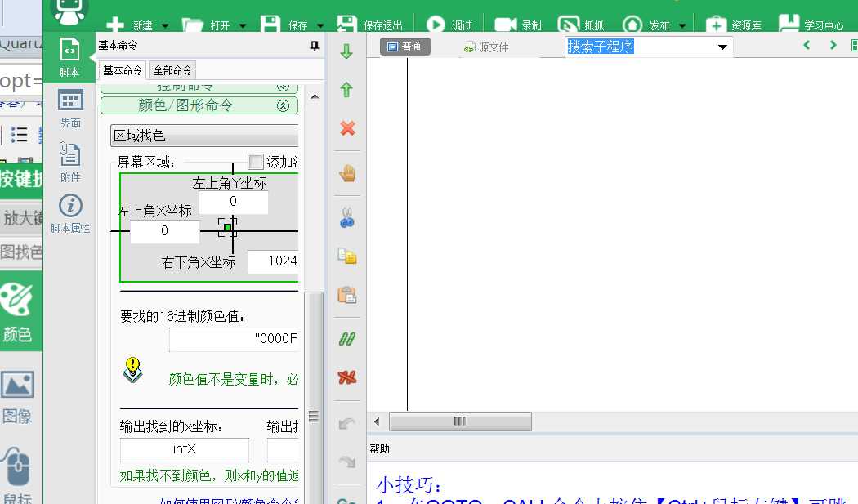Click the 左上角Y坐标 input field
The image size is (858, 504).
pyautogui.click(x=233, y=202)
